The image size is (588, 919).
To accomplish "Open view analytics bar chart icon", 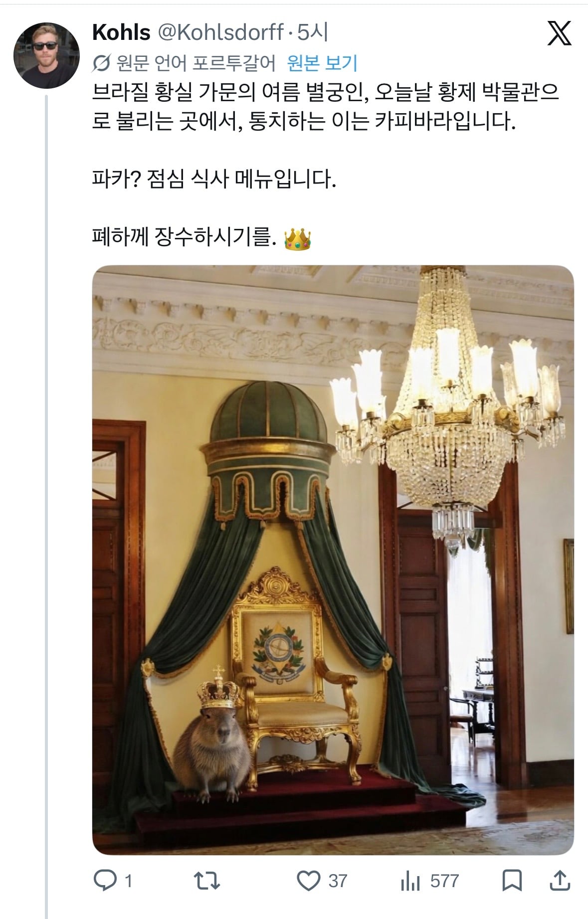I will (x=411, y=881).
